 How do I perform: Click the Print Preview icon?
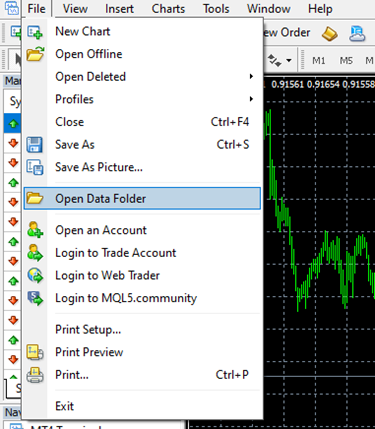click(x=35, y=352)
